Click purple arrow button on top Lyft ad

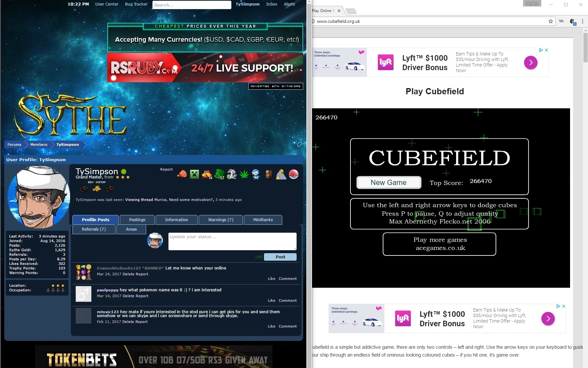pyautogui.click(x=531, y=62)
